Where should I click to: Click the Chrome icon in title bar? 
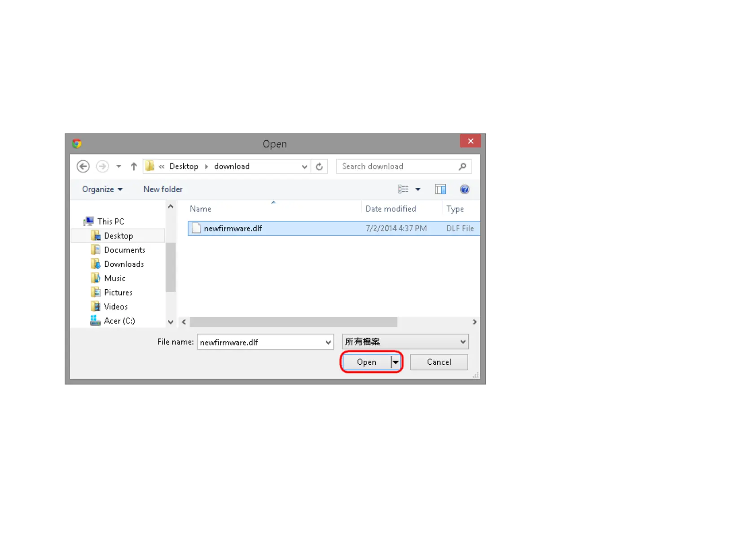pos(77,144)
